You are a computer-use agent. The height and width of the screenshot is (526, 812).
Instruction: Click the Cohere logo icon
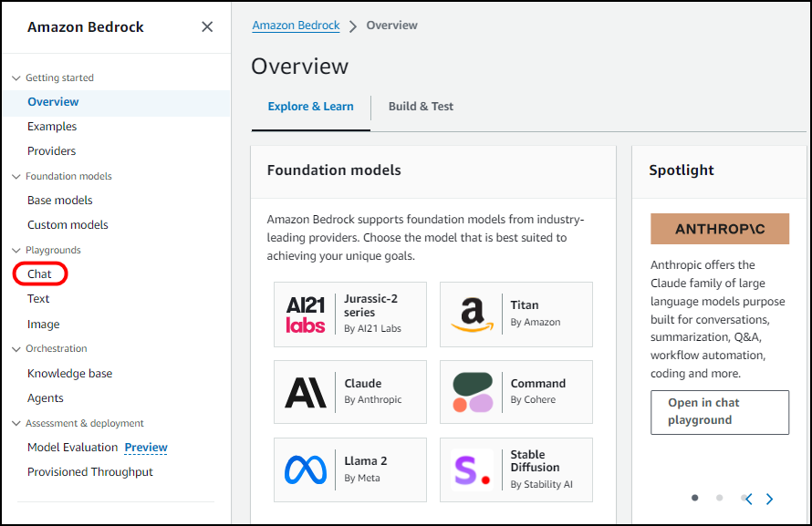point(473,393)
